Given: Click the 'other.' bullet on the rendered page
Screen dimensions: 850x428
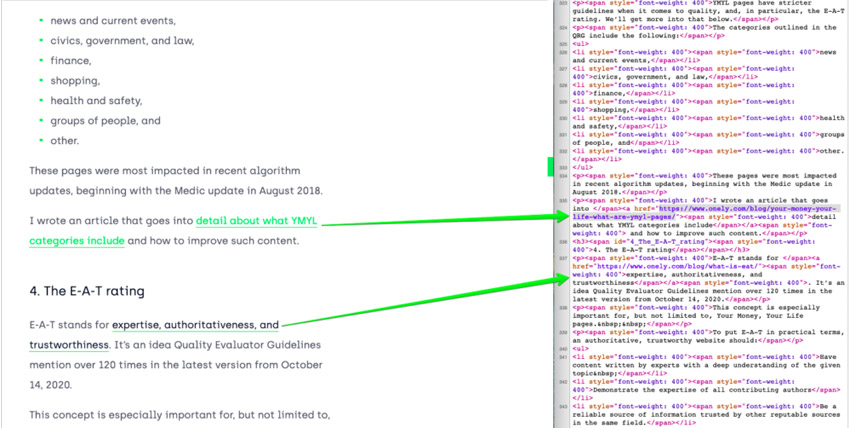Looking at the screenshot, I should pyautogui.click(x=65, y=141).
